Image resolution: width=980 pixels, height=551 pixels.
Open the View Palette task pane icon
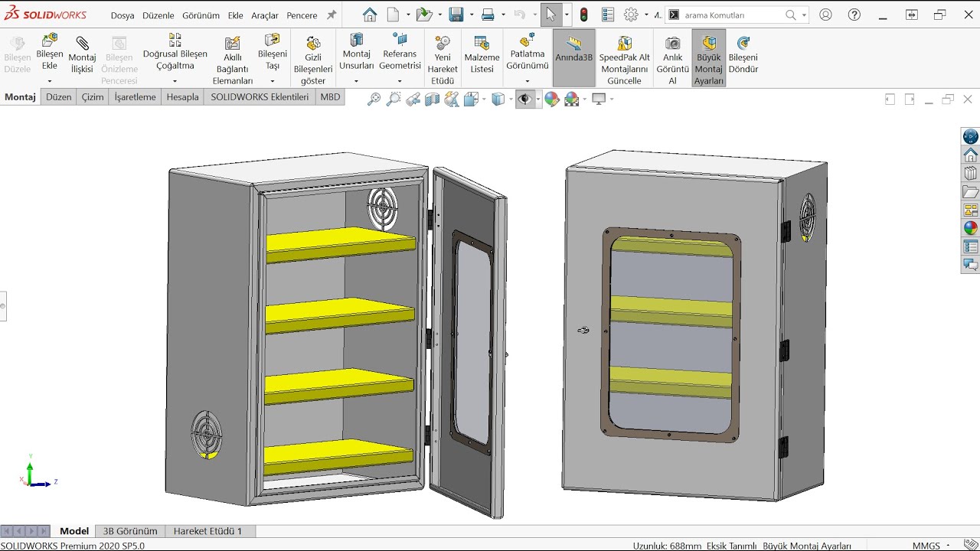click(971, 210)
